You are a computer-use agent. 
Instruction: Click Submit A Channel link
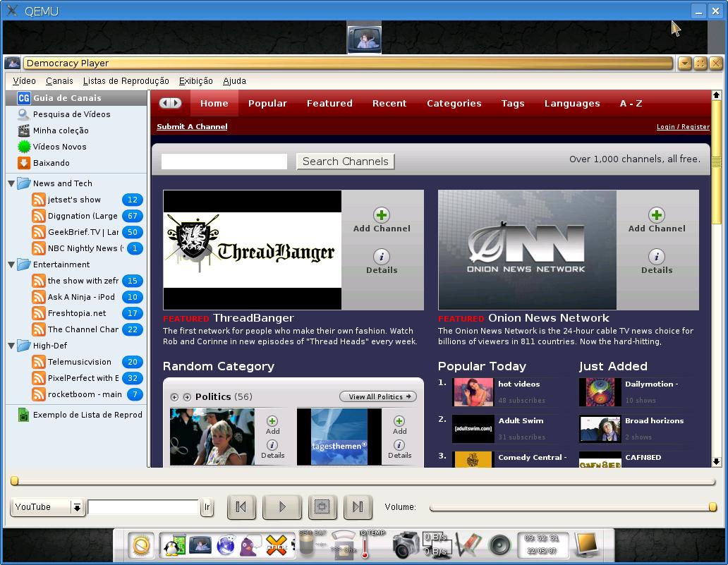[x=192, y=127]
